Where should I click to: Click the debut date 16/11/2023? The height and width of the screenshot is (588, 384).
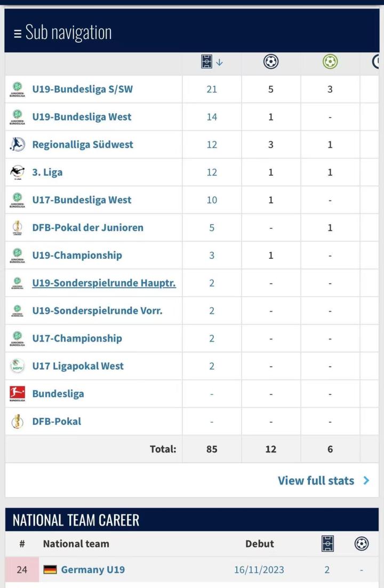tap(259, 570)
